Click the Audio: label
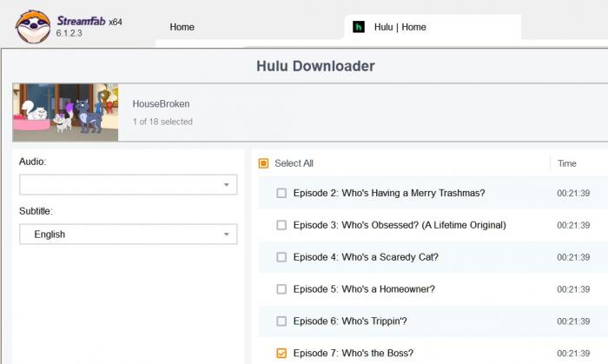Viewport: 608px width, 364px height. click(33, 162)
